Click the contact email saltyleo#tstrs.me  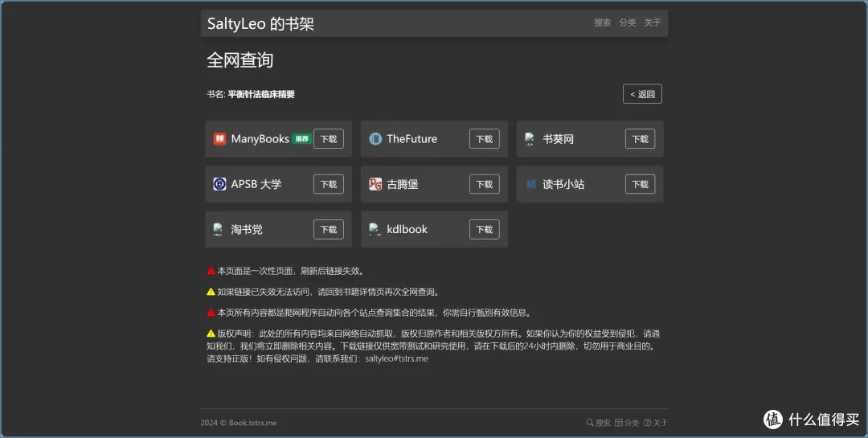(x=396, y=358)
